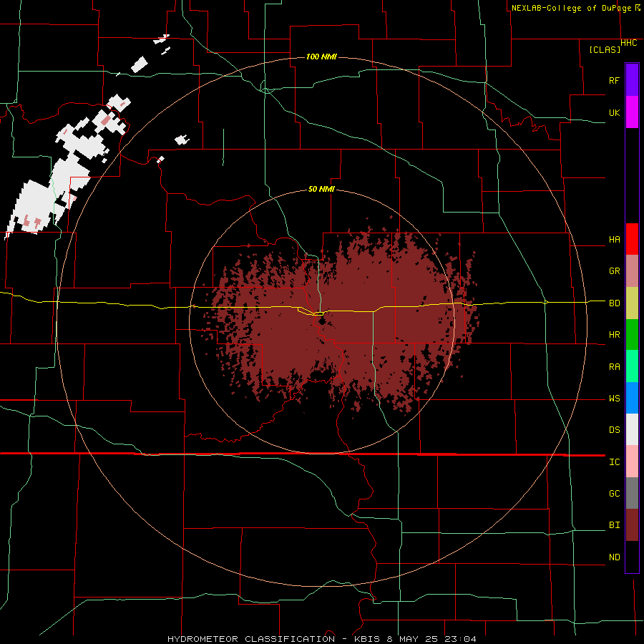Click the BI legend label
The height and width of the screenshot is (644, 644).
[x=614, y=525]
